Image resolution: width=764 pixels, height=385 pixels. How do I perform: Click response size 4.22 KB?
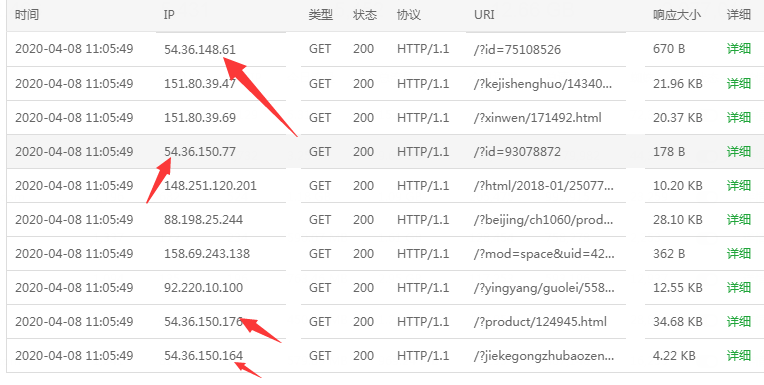674,356
